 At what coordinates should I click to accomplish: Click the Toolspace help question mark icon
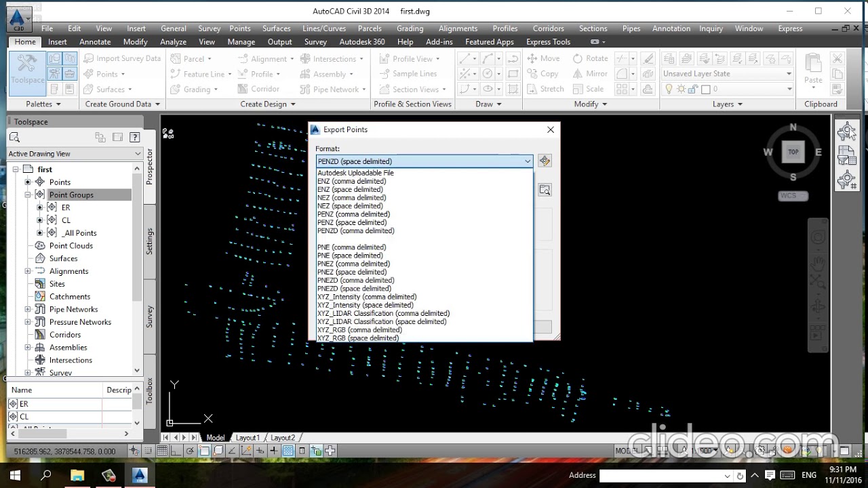click(x=134, y=137)
